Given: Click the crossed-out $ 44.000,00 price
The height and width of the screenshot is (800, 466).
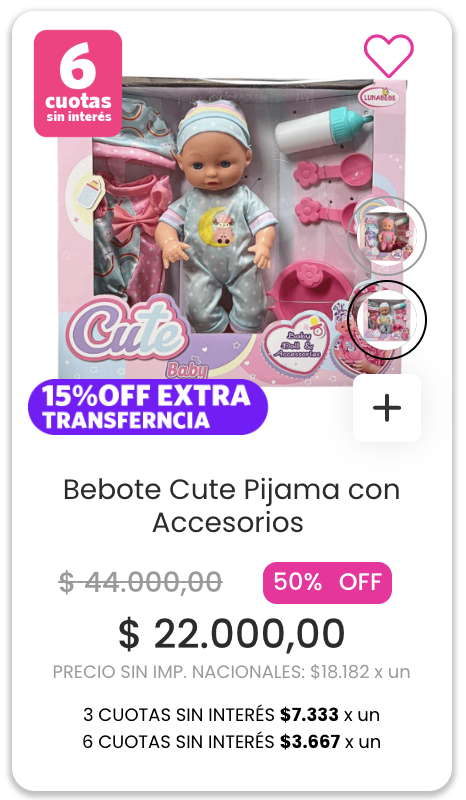Looking at the screenshot, I should pyautogui.click(x=140, y=582).
